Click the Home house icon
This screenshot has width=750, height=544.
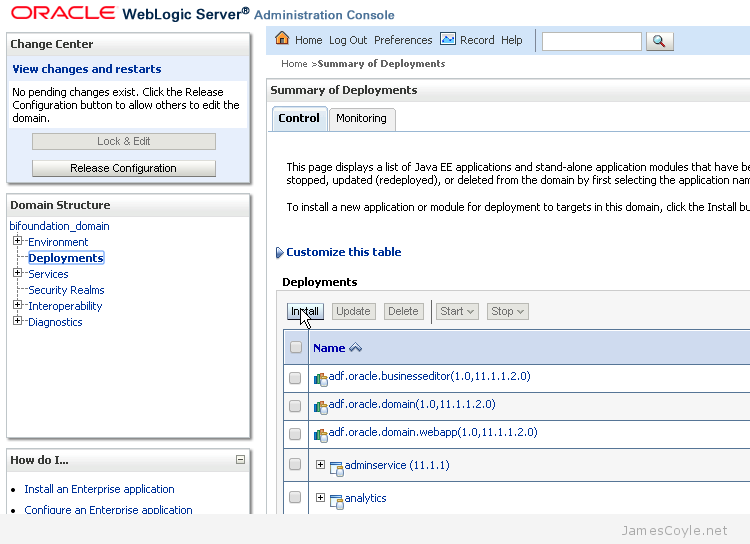pyautogui.click(x=282, y=38)
